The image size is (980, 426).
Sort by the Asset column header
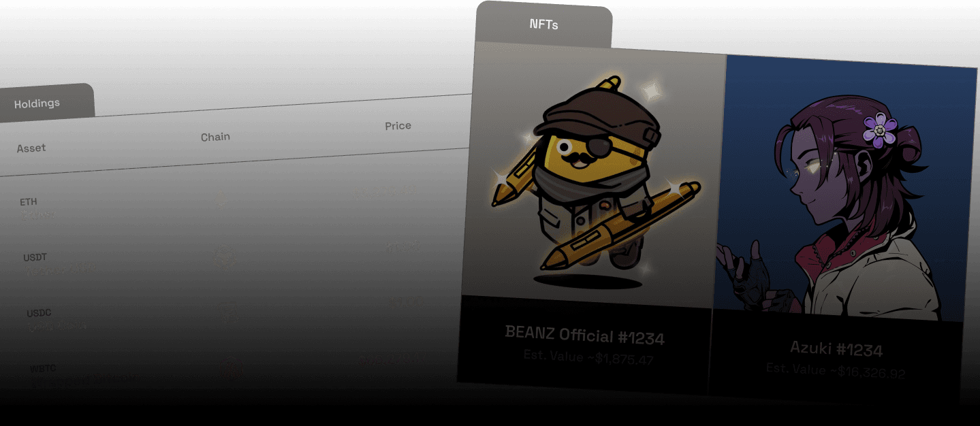(31, 148)
